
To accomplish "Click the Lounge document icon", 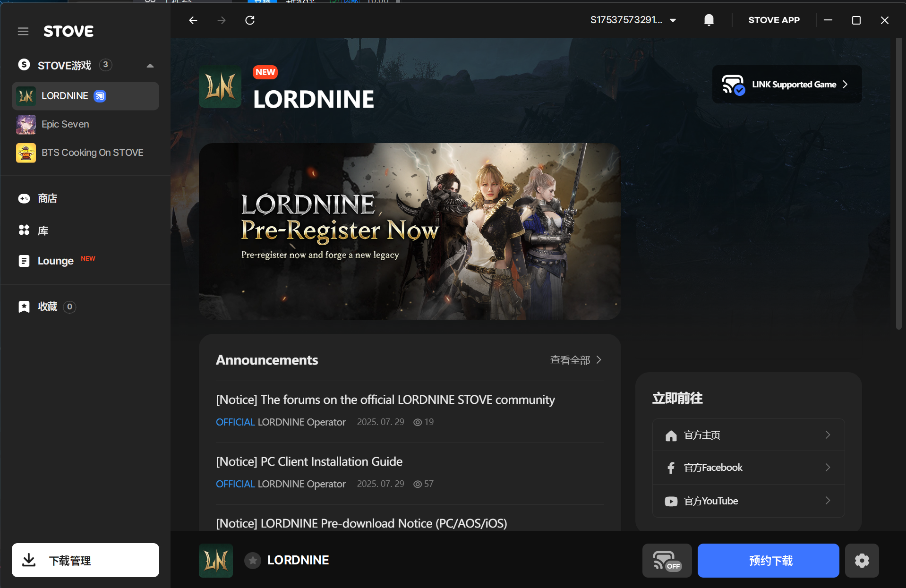I will point(24,261).
